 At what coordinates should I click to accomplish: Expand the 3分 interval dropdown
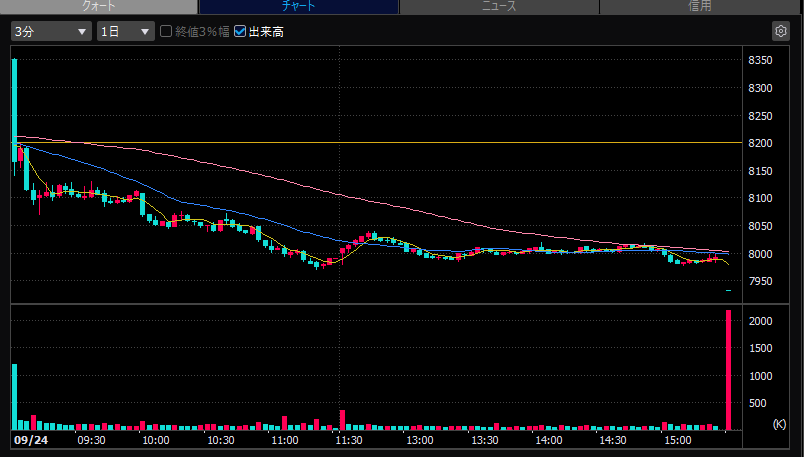coord(51,31)
